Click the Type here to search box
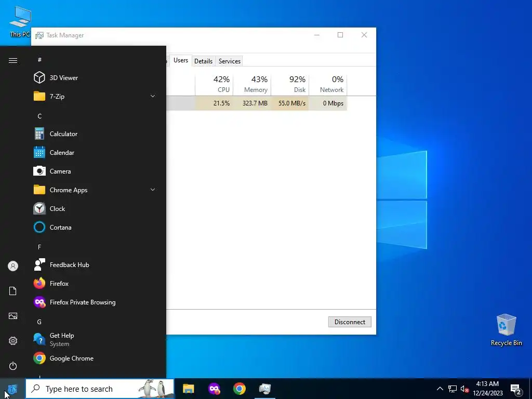The height and width of the screenshot is (399, 532). pos(100,389)
